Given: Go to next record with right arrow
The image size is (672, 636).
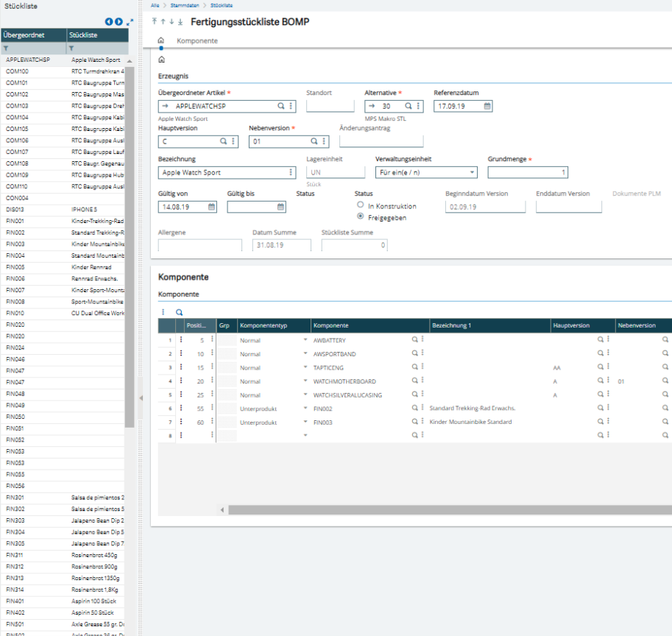Looking at the screenshot, I should click(x=119, y=21).
